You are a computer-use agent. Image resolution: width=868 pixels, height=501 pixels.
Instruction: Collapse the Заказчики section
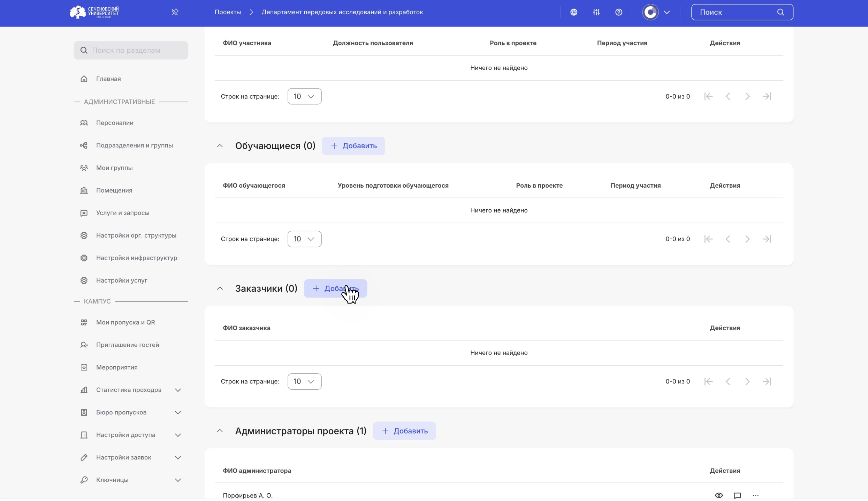point(220,289)
